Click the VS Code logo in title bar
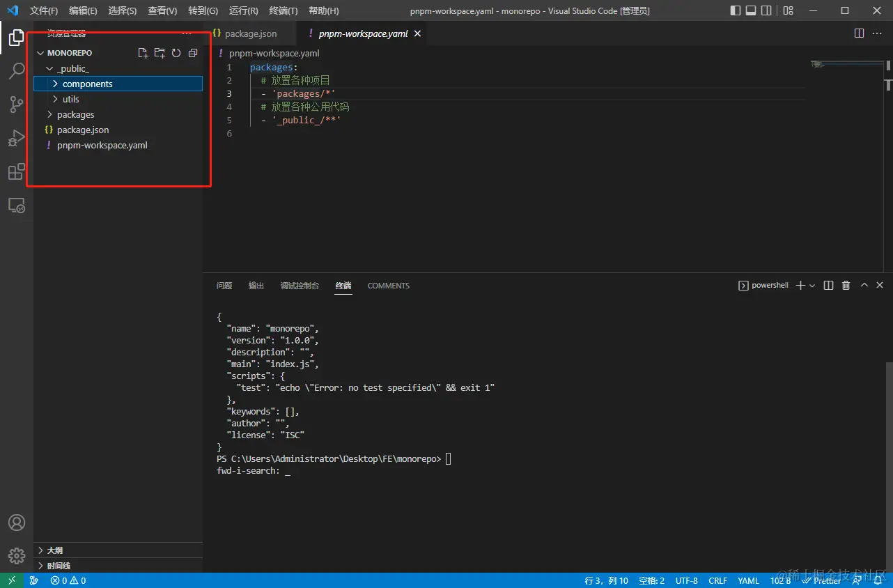 point(13,10)
